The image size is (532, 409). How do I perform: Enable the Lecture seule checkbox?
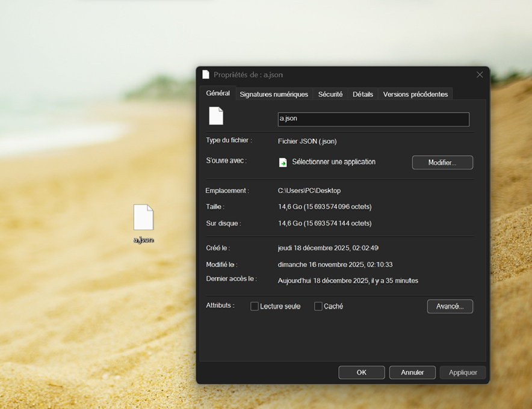[255, 306]
